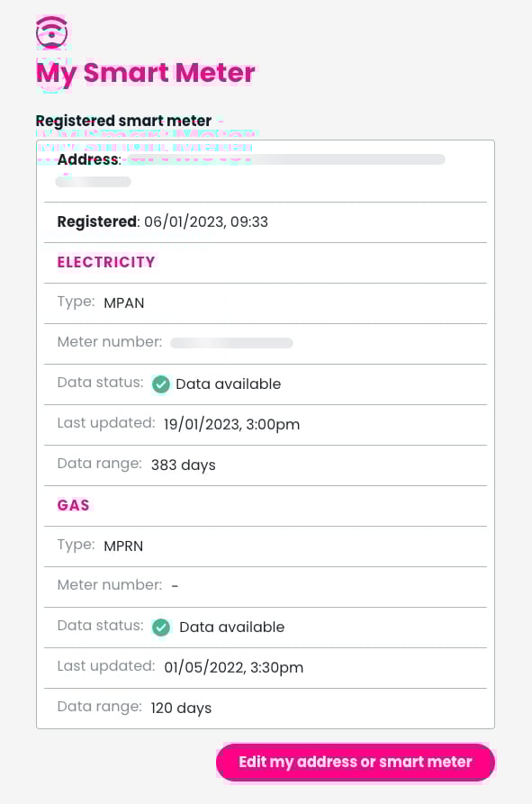Click the green checkmark beside gas data status
Image resolution: width=532 pixels, height=804 pixels.
tap(161, 628)
